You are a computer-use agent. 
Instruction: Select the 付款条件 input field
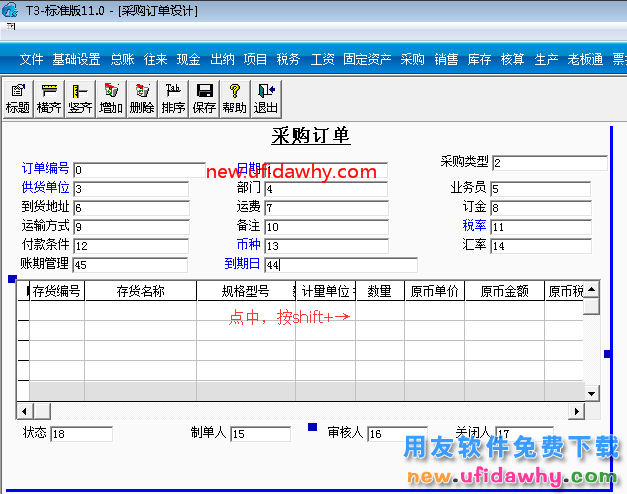[x=131, y=246]
